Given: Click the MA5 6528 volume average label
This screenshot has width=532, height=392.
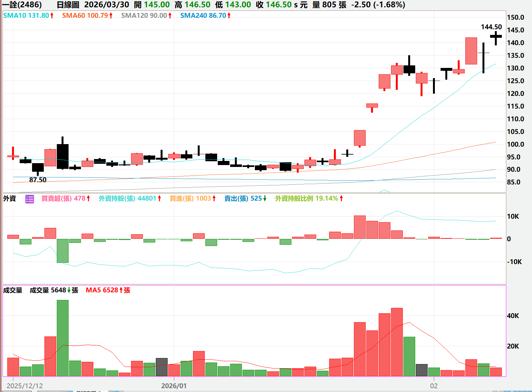Looking at the screenshot, I should (x=102, y=290).
